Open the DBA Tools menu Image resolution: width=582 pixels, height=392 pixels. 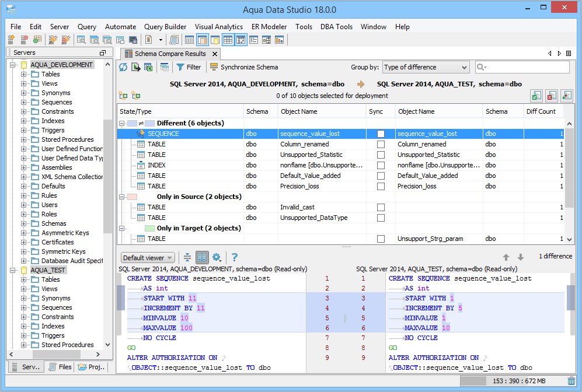tap(336, 27)
